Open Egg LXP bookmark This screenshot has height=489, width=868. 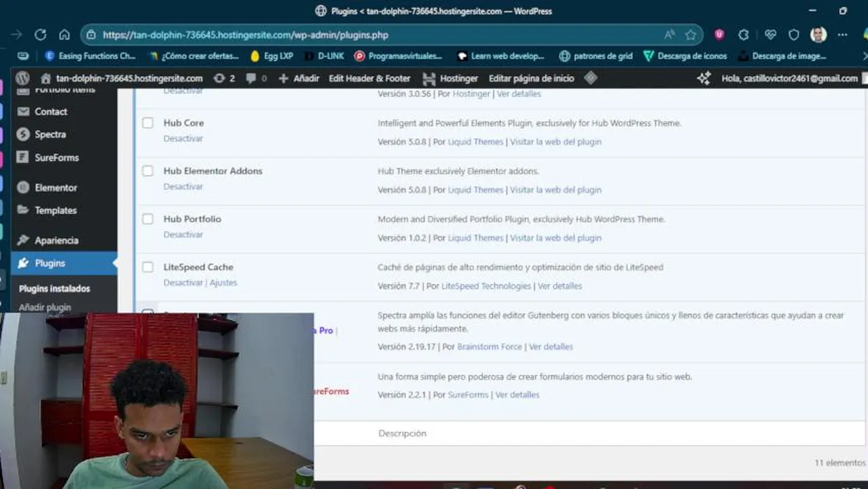[x=272, y=56]
